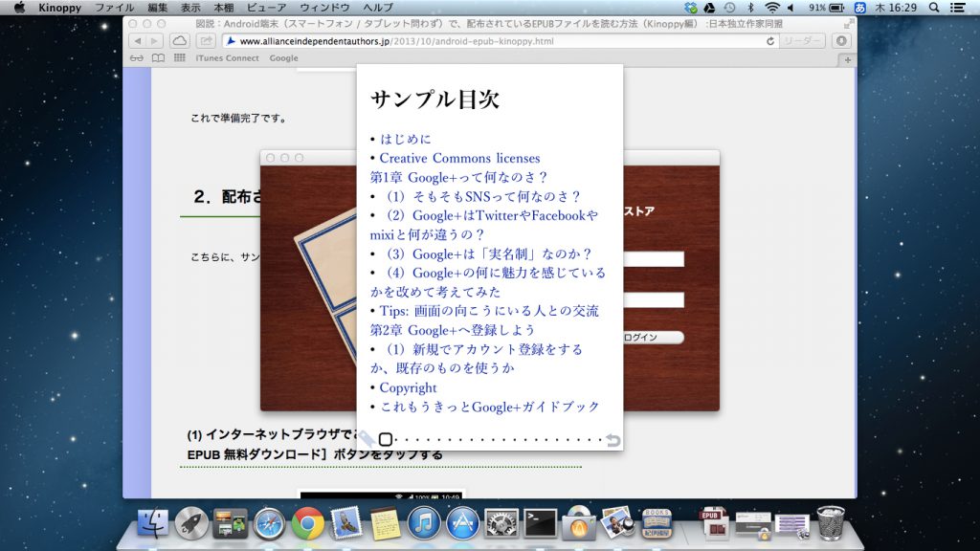This screenshot has width=980, height=551.
Task: Show bookmarks book icon
Action: 158,58
